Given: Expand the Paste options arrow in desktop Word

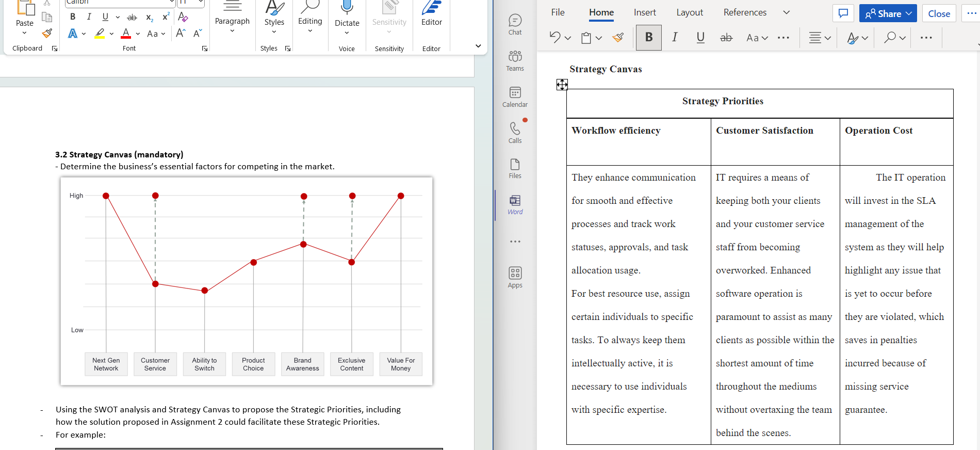Looking at the screenshot, I should [24, 33].
